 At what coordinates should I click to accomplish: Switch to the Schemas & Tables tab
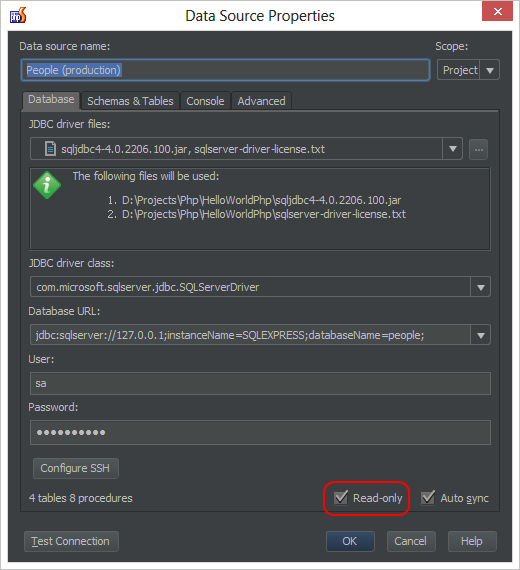[x=130, y=101]
